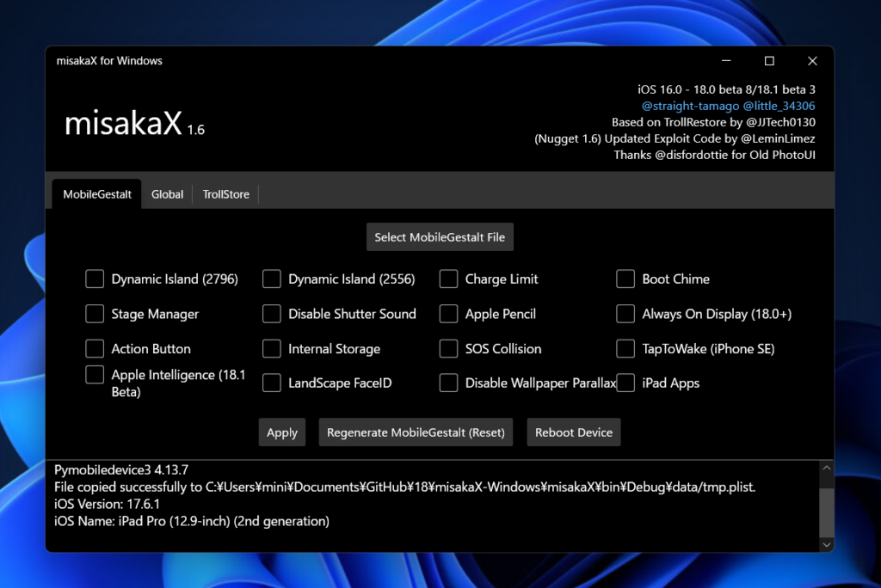The height and width of the screenshot is (588, 881).
Task: Enable the Dynamic Island (2556) checkbox
Action: pyautogui.click(x=272, y=279)
